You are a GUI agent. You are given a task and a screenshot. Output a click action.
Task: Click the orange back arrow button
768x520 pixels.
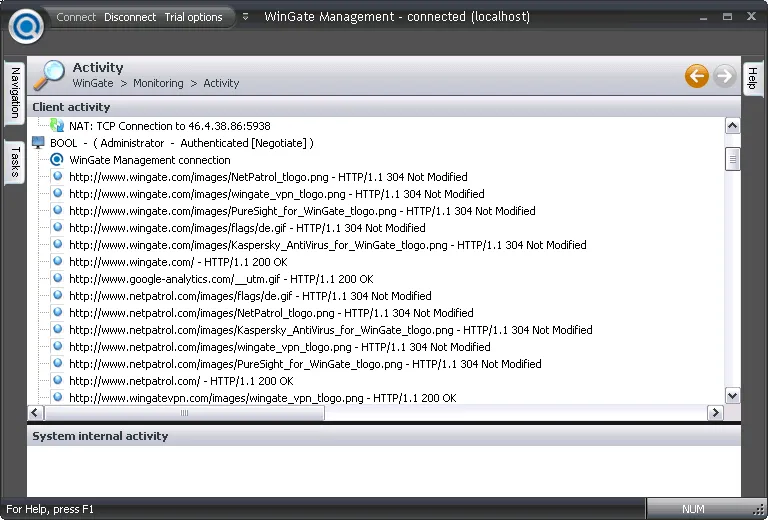pos(697,76)
